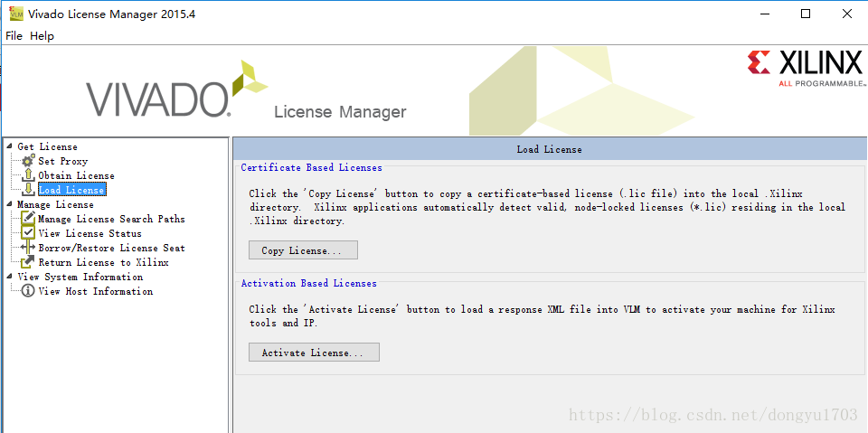Open View License Status
868x433 pixels.
click(x=90, y=233)
